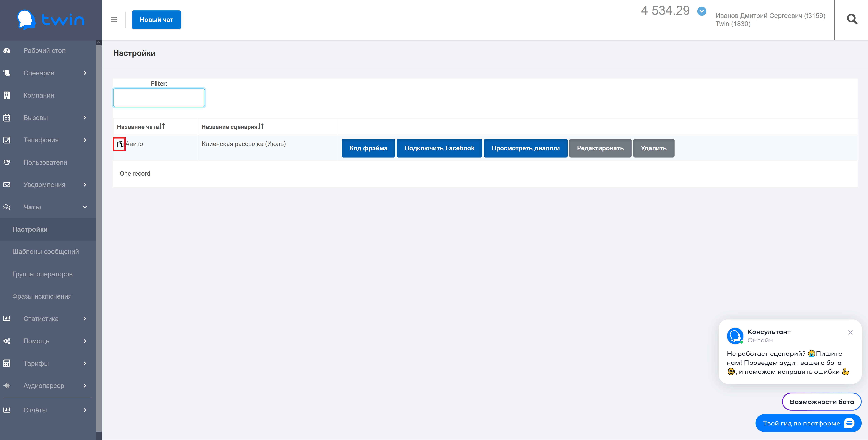The height and width of the screenshot is (440, 868).
Task: Click the Пользователи users icon
Action: (x=7, y=162)
